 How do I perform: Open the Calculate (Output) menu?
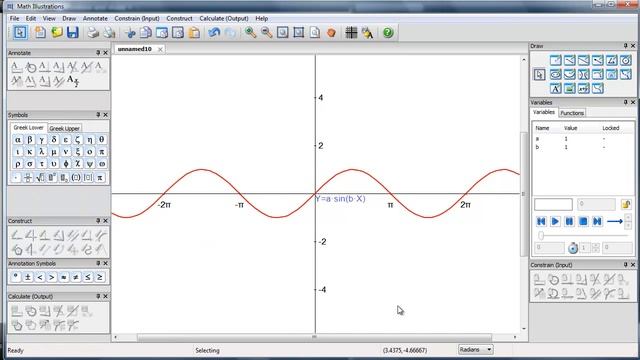point(224,18)
